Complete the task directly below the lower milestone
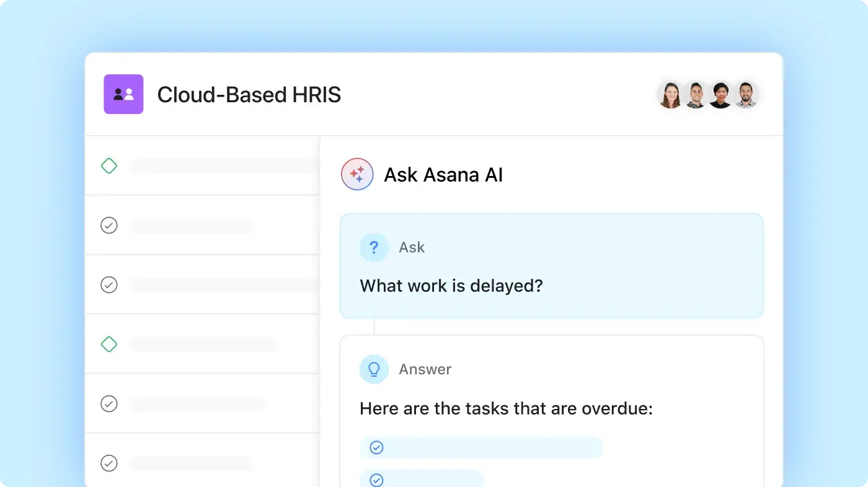 coord(109,404)
